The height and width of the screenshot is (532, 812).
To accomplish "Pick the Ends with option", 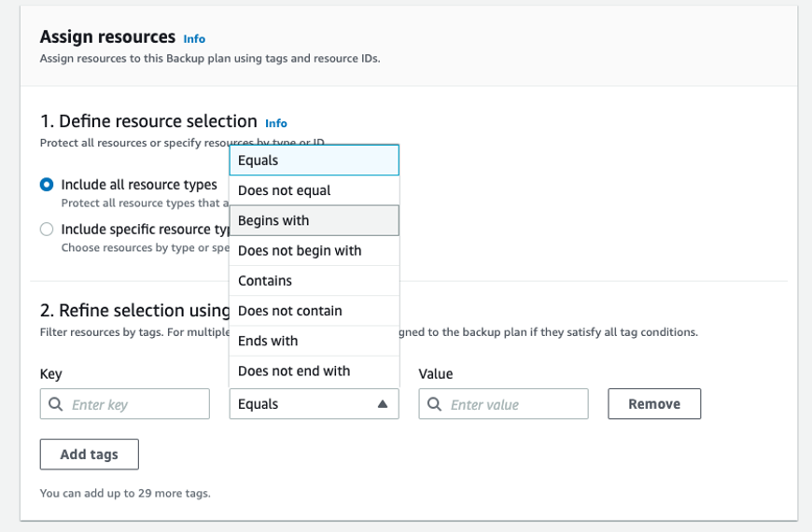I will pyautogui.click(x=314, y=341).
